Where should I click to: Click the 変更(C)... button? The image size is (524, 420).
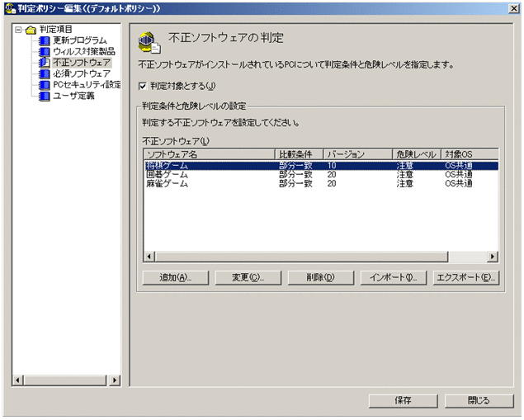248,277
